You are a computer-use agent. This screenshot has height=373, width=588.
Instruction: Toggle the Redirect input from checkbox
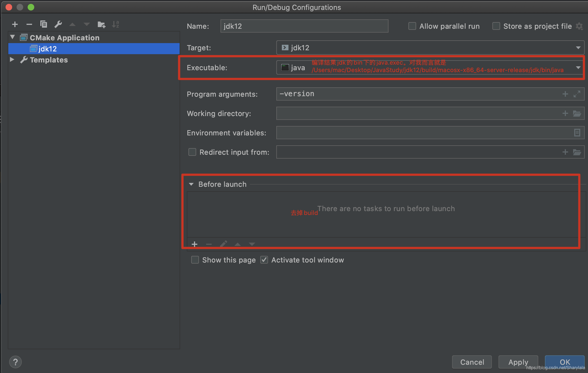[x=192, y=152]
